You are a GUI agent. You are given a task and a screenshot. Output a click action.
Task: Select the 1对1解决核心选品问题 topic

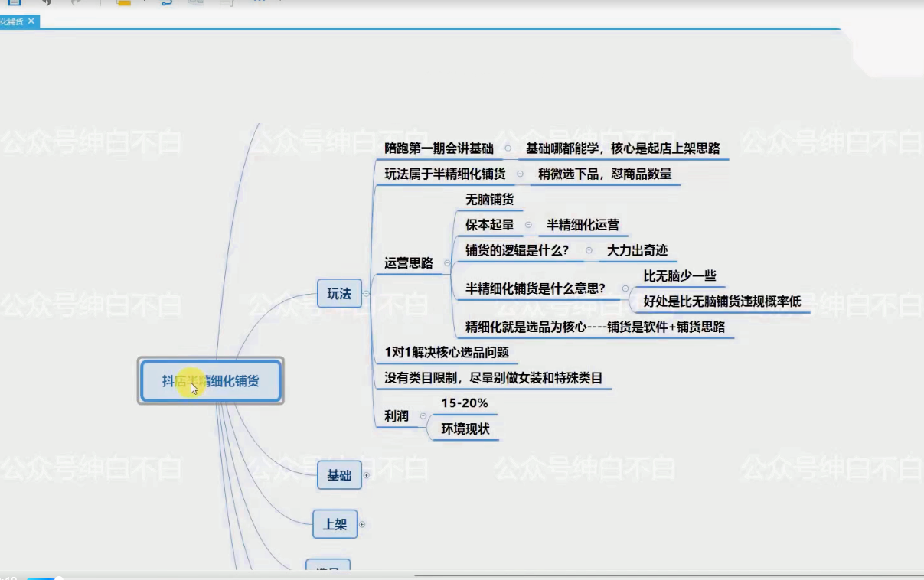point(446,353)
